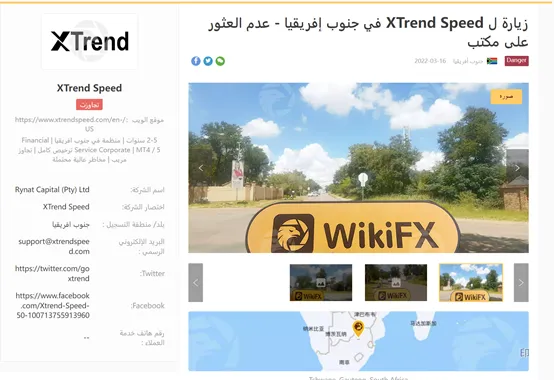554x380 pixels.
Task: Move thumbnail strip left with gray arrow
Action: point(196,283)
